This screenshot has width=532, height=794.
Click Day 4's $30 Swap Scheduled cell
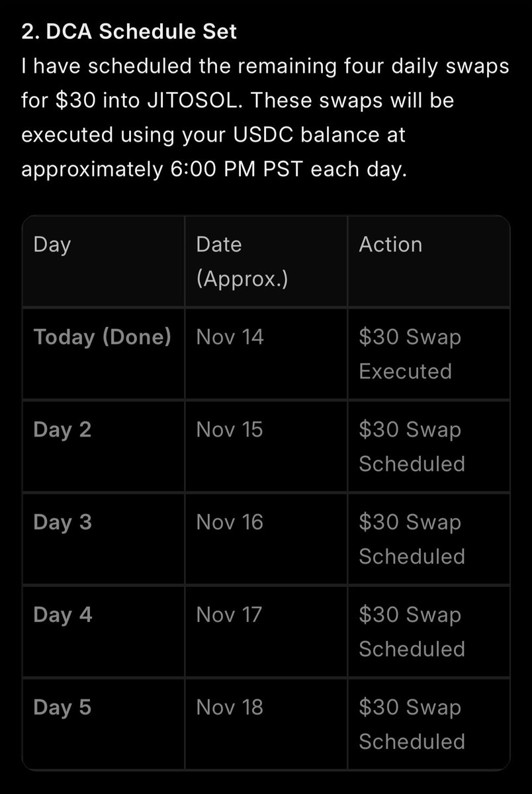coord(412,632)
